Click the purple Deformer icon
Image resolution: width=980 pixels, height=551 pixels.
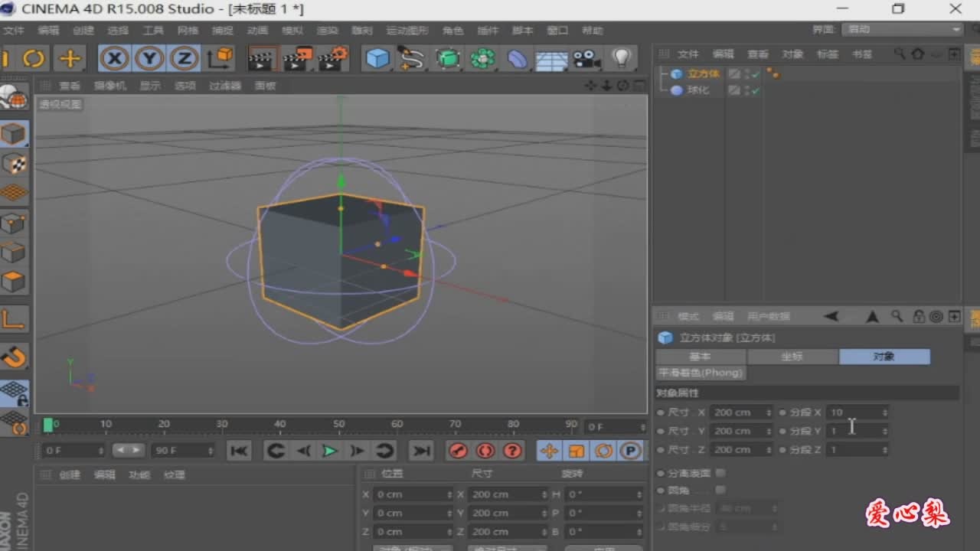click(518, 58)
